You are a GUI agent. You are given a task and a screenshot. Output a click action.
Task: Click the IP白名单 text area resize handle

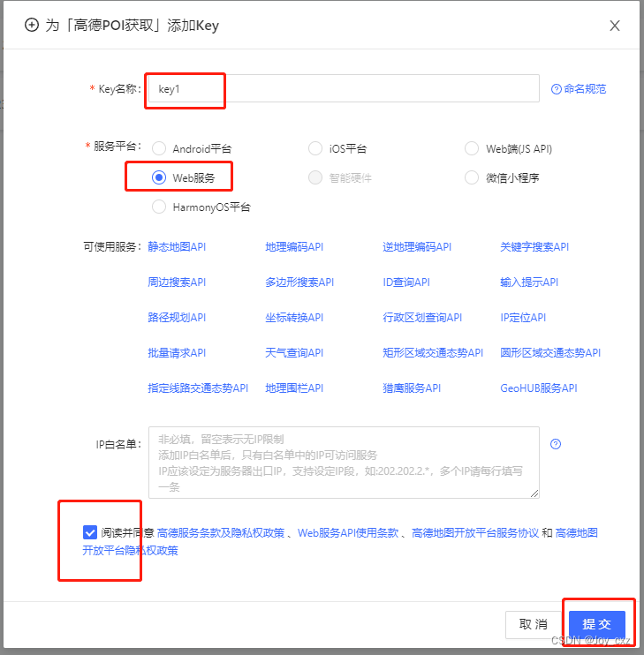tap(534, 493)
